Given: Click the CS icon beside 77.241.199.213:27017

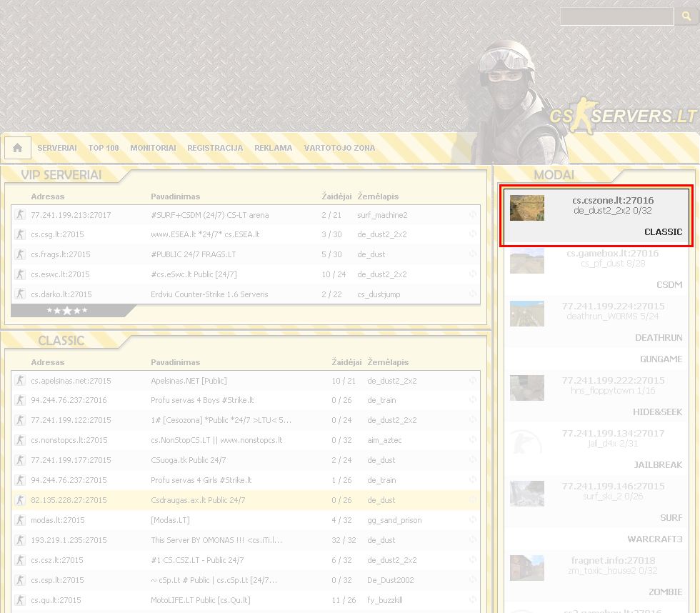Looking at the screenshot, I should (20, 215).
